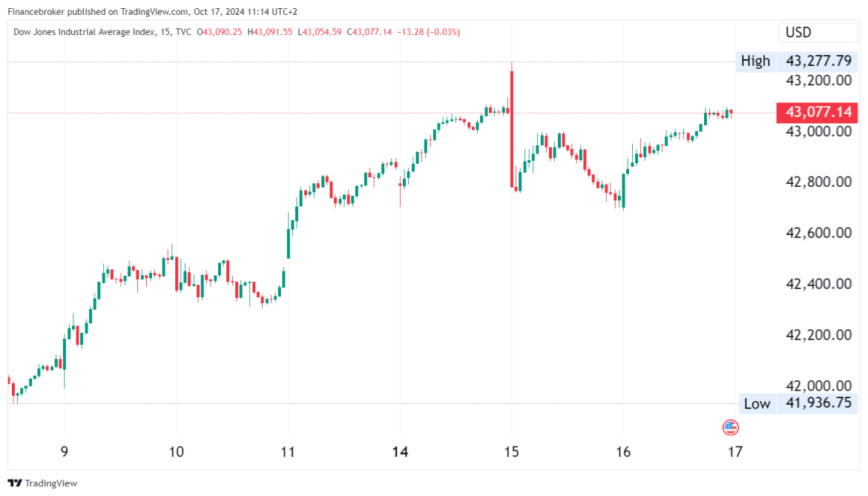Click the red change value −13.28 (−0.03%)
This screenshot has height=496, width=868.
tap(429, 32)
